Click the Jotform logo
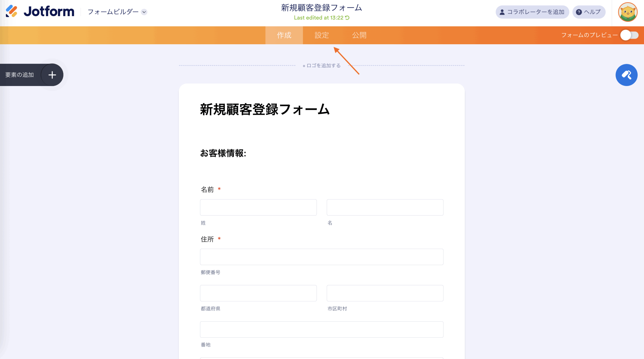Image resolution: width=644 pixels, height=359 pixels. [40, 12]
